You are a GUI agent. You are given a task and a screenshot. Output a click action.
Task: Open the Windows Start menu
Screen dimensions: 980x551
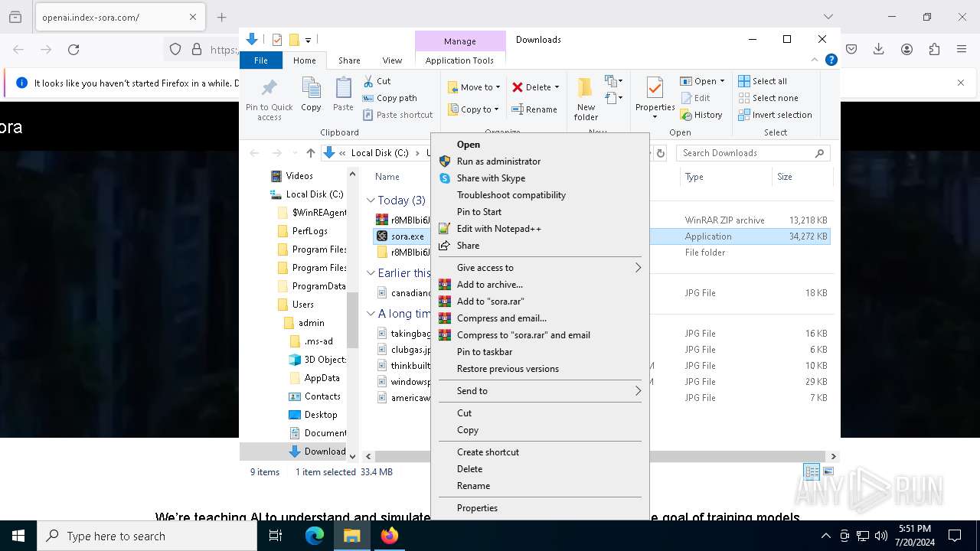(x=18, y=536)
